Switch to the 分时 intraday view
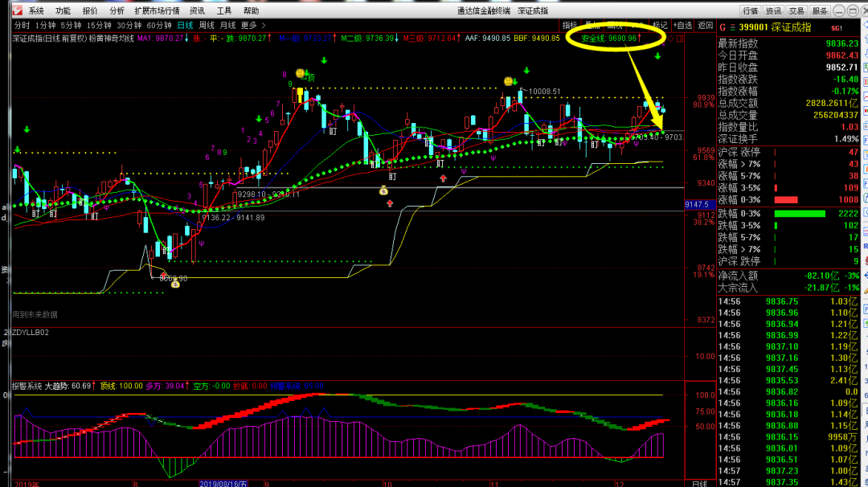This screenshot has height=487, width=868. [23, 25]
